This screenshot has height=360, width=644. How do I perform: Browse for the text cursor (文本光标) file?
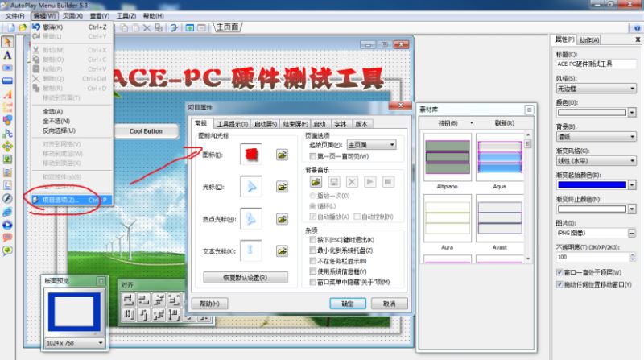point(283,251)
